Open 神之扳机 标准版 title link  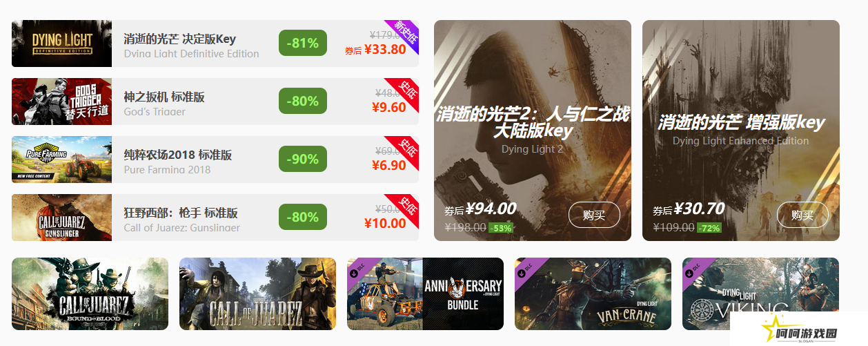click(164, 97)
